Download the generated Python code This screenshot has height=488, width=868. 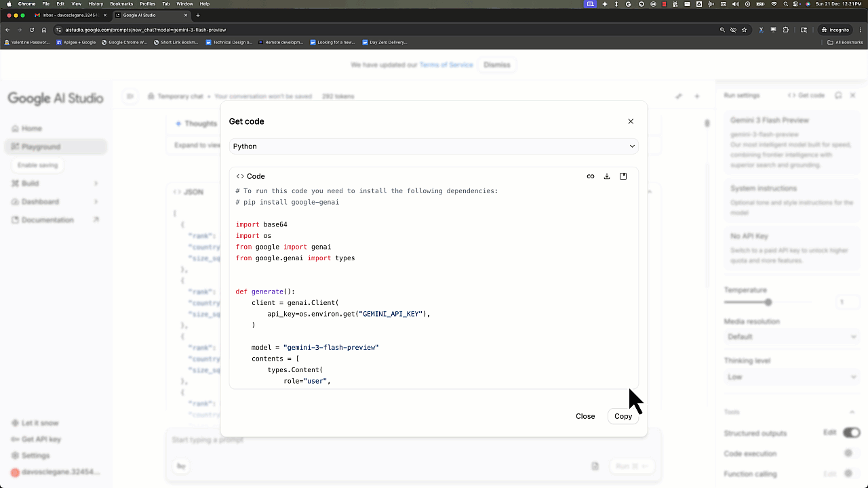pyautogui.click(x=607, y=176)
